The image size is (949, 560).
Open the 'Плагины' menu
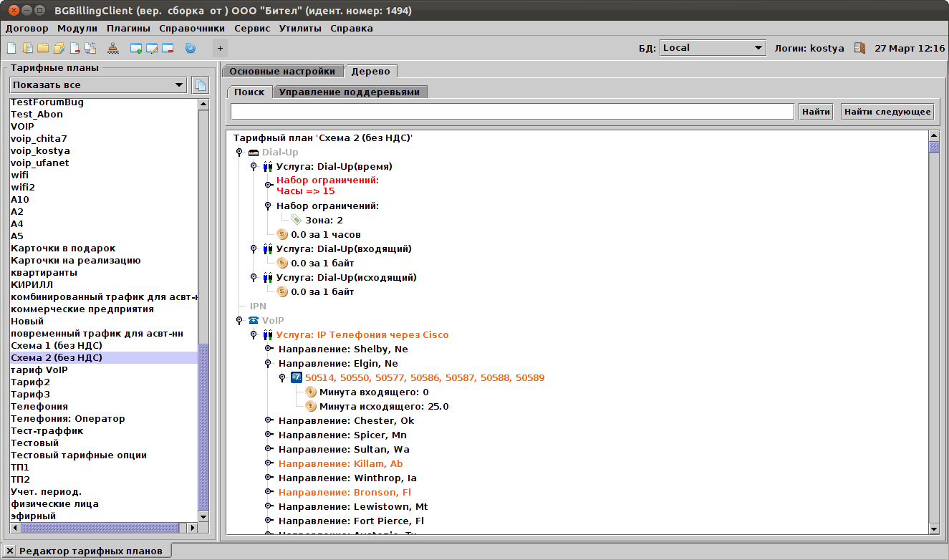(x=128, y=29)
